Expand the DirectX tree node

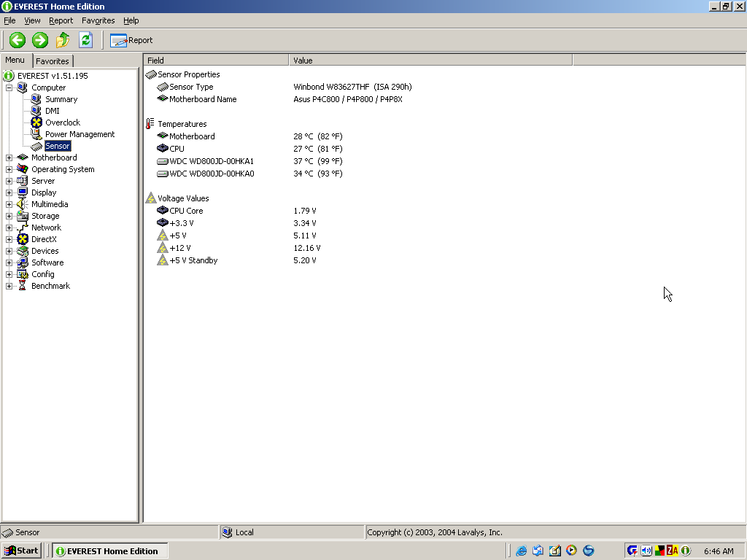click(9, 239)
